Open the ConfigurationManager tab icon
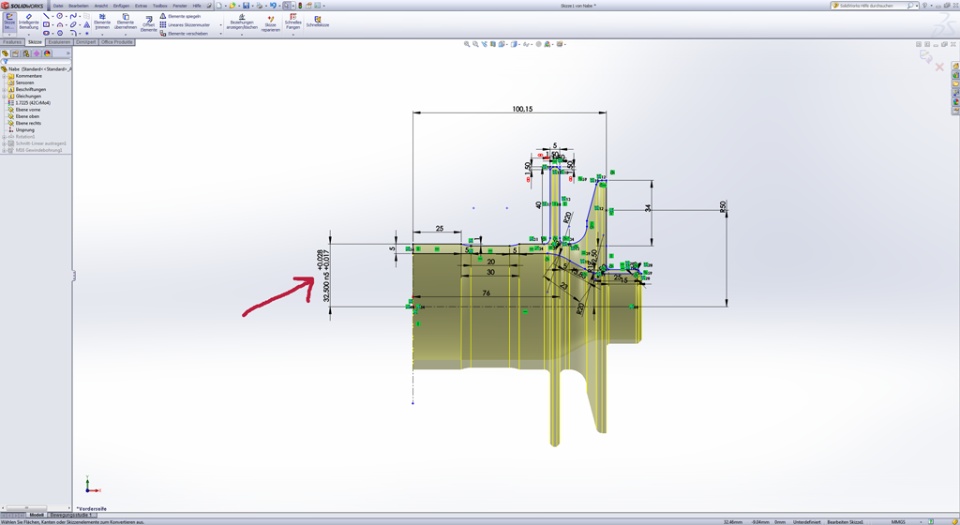This screenshot has height=525, width=960. coord(26,53)
